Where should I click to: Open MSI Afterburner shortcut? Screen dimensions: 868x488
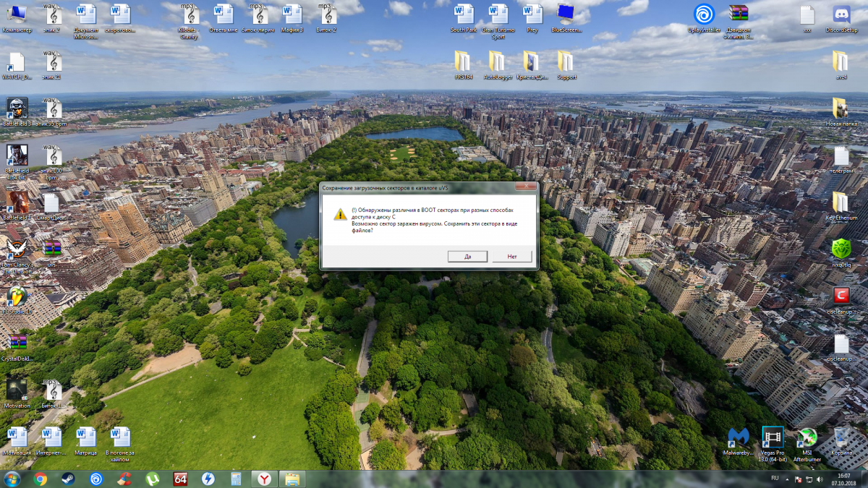pos(807,443)
